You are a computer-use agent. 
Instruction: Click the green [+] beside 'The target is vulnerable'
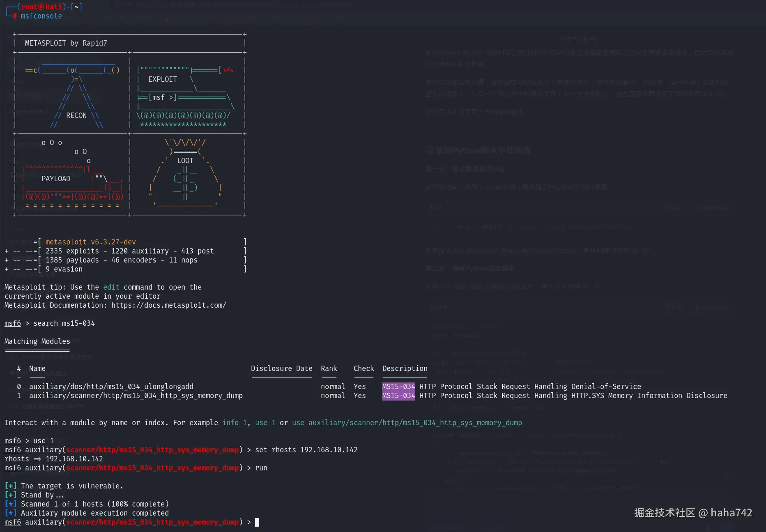[11, 486]
